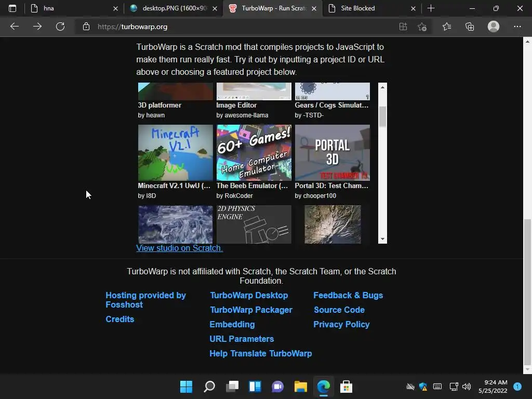Click 3D platformer project title

159,105
